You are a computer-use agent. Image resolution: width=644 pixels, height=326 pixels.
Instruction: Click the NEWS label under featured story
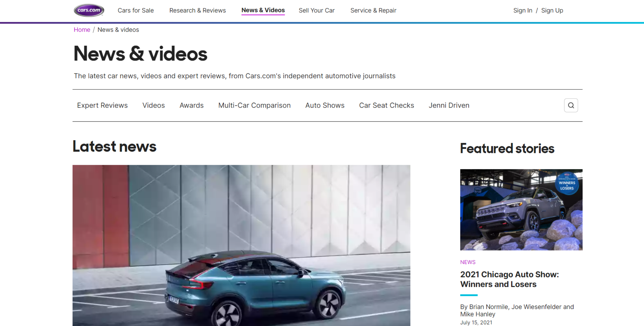click(467, 262)
